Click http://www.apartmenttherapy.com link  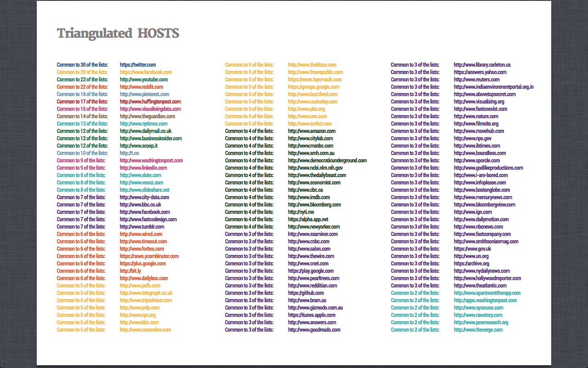click(487, 293)
